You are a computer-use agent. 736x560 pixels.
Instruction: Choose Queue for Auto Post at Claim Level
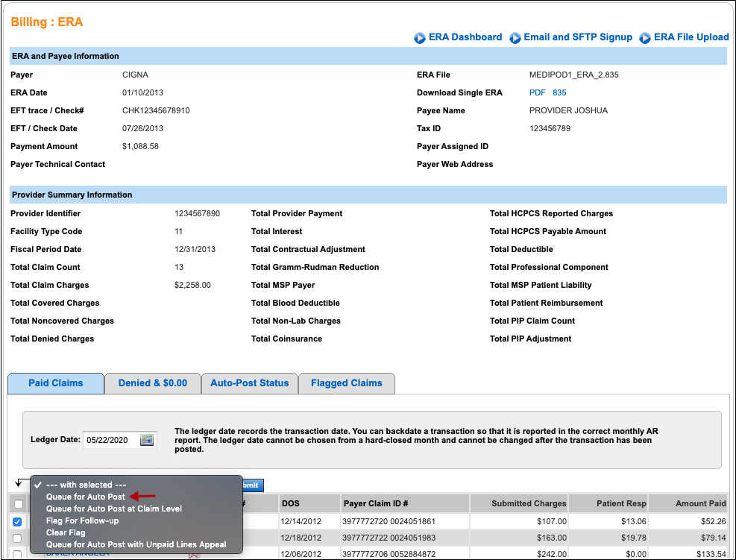click(113, 509)
